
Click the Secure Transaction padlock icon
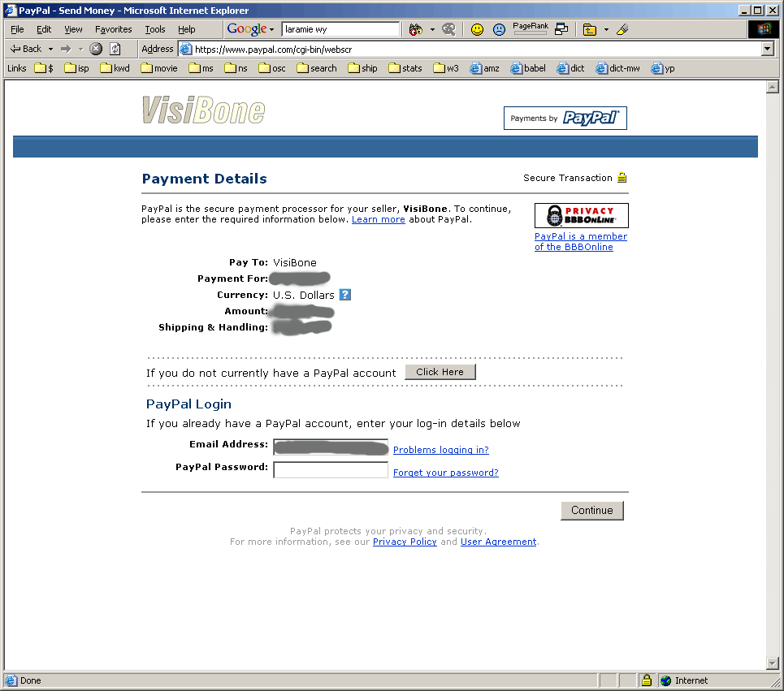(622, 177)
